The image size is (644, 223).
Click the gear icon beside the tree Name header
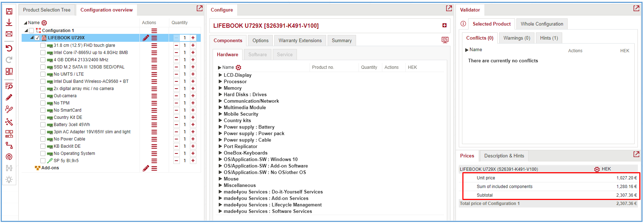pyautogui.click(x=44, y=23)
